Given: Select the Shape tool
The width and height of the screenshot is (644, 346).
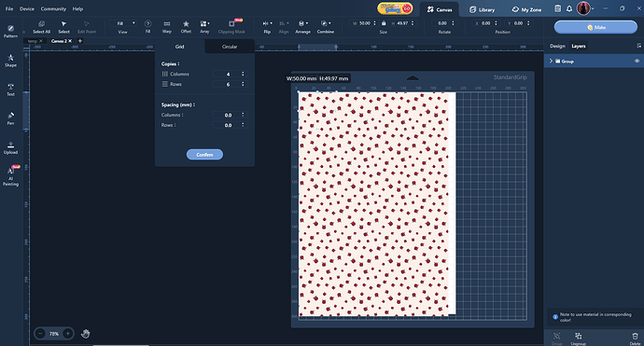Looking at the screenshot, I should pyautogui.click(x=10, y=61).
